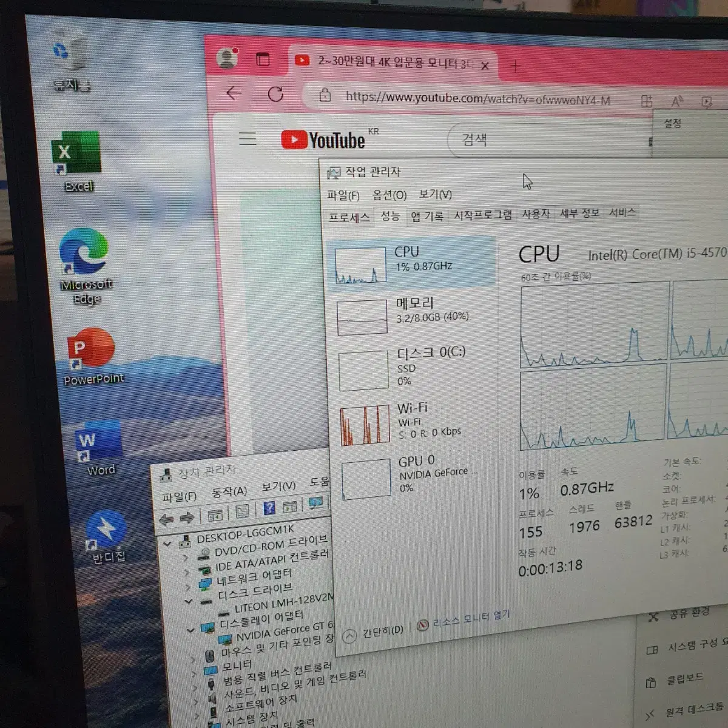Viewport: 728px width, 728px height.
Task: Expand the IDE ATA/ATAPI 컨트롤러 node
Action: pos(187,571)
